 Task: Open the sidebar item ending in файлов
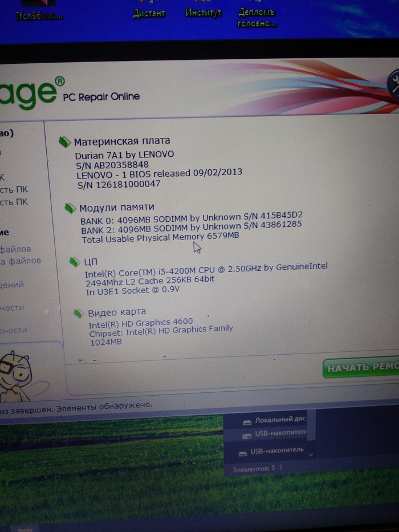pyautogui.click(x=15, y=249)
